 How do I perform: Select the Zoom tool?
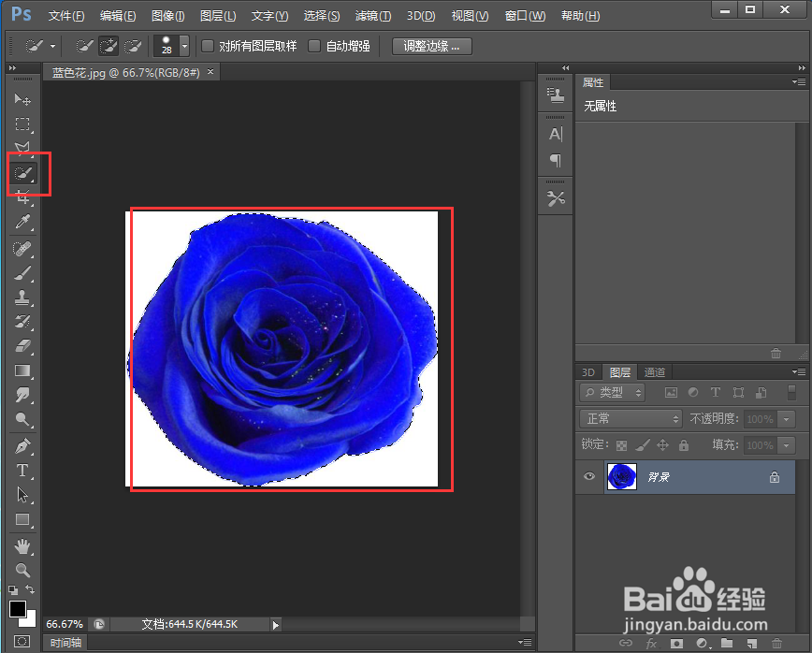tap(22, 570)
